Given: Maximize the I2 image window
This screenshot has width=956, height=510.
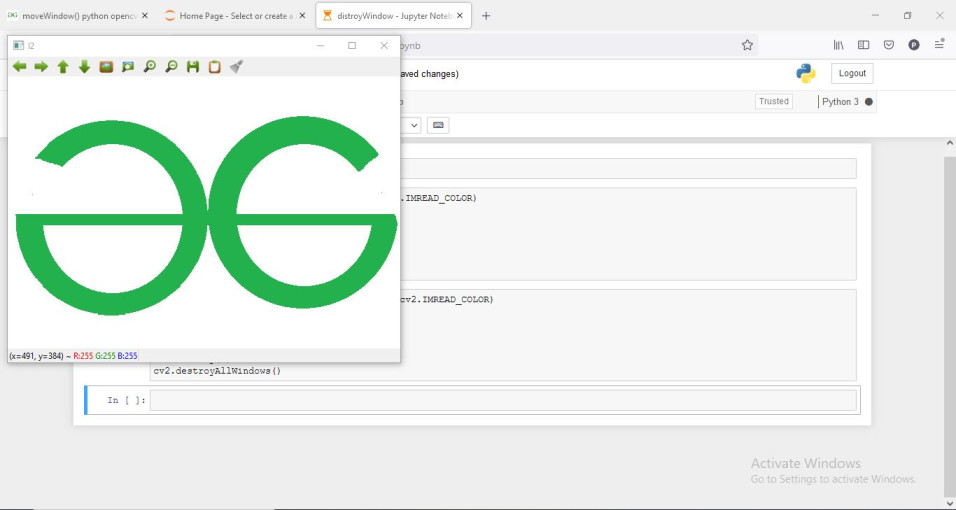Looking at the screenshot, I should click(352, 46).
